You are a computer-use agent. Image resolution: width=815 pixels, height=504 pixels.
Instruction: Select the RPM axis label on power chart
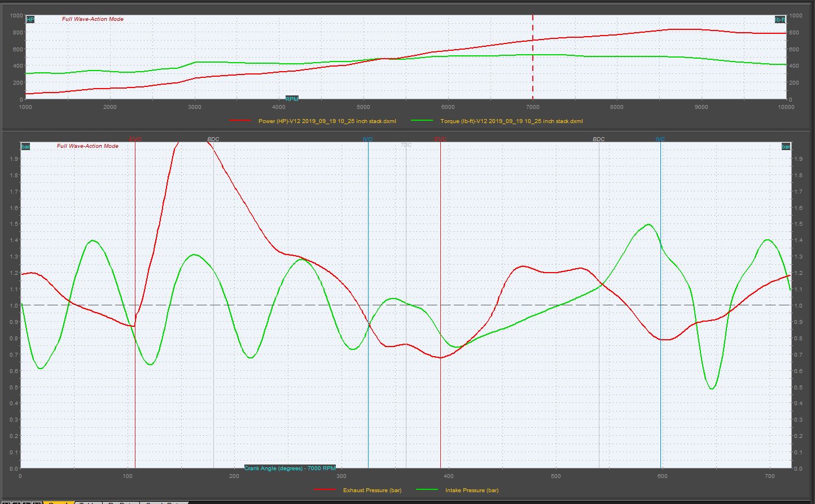(292, 99)
